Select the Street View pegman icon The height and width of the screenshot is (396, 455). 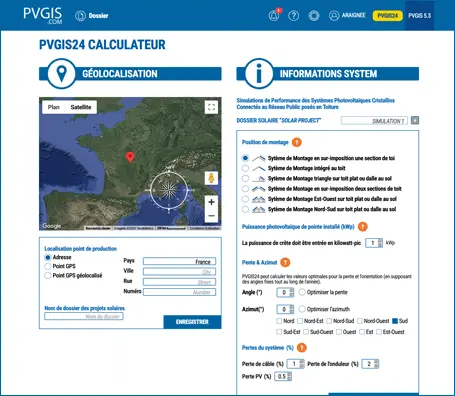pos(211,178)
